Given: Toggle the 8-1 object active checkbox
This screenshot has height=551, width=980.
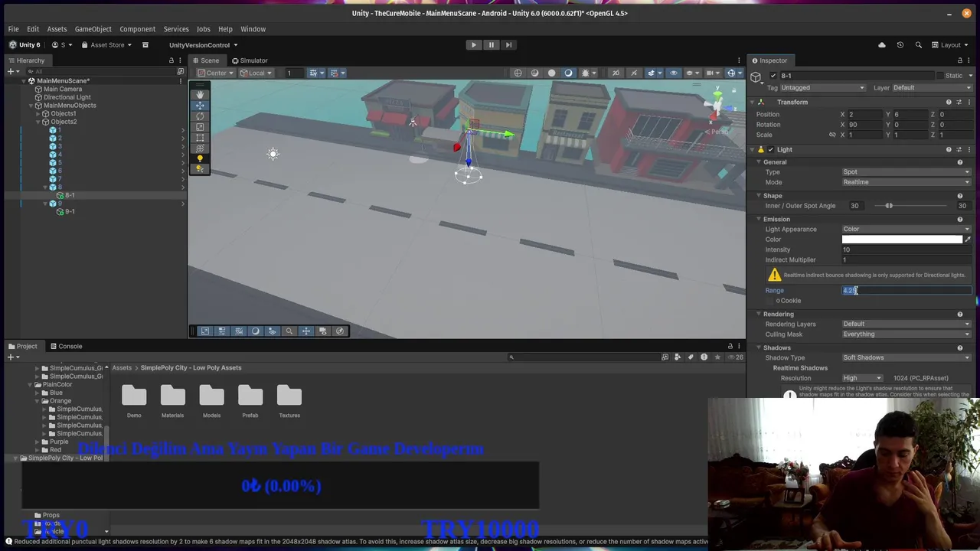Looking at the screenshot, I should pyautogui.click(x=773, y=76).
